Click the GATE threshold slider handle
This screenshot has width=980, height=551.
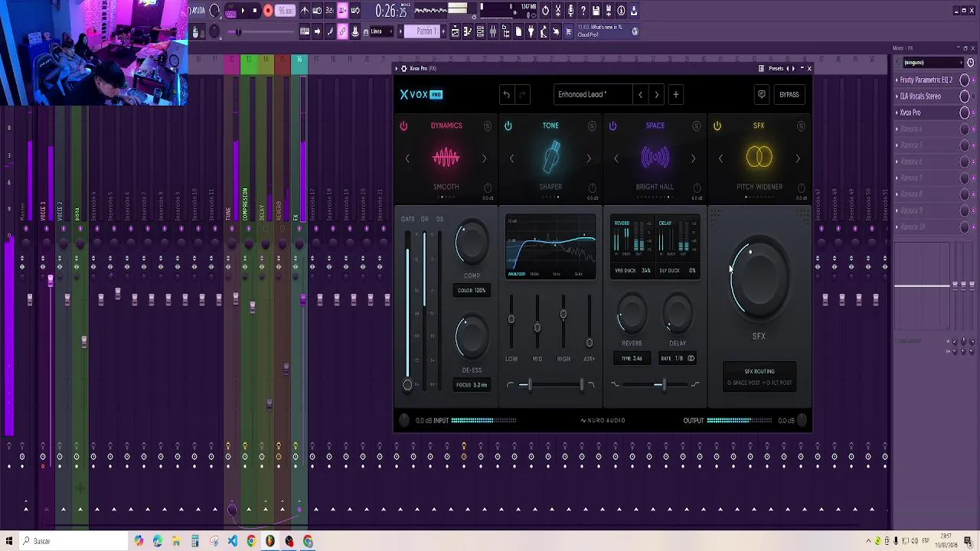pyautogui.click(x=407, y=385)
